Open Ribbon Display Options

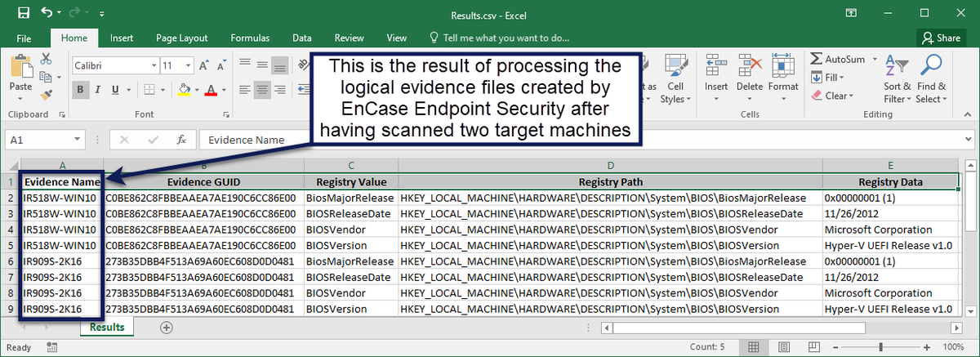(x=850, y=13)
